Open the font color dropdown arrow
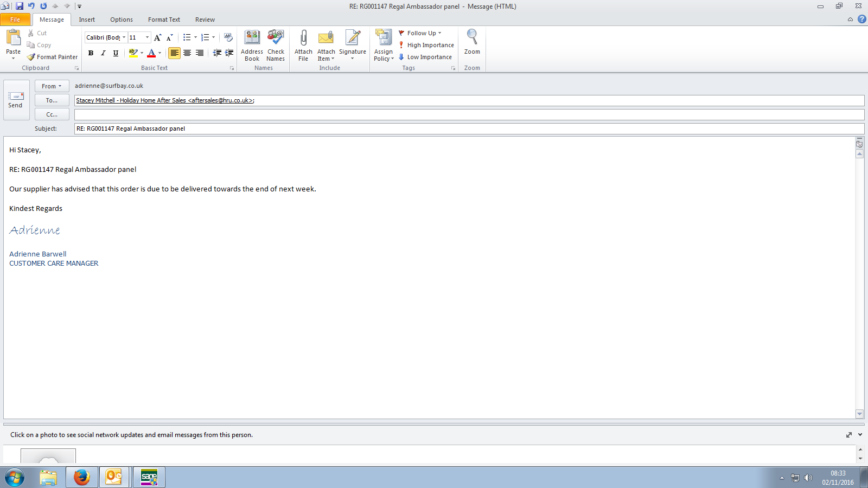Image resolution: width=868 pixels, height=488 pixels. click(x=159, y=53)
